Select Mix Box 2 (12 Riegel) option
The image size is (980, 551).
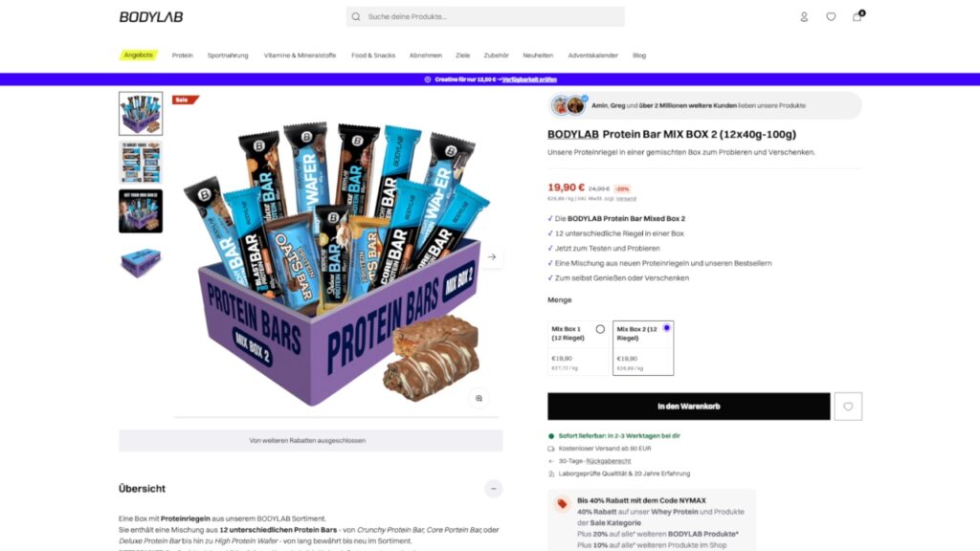643,348
